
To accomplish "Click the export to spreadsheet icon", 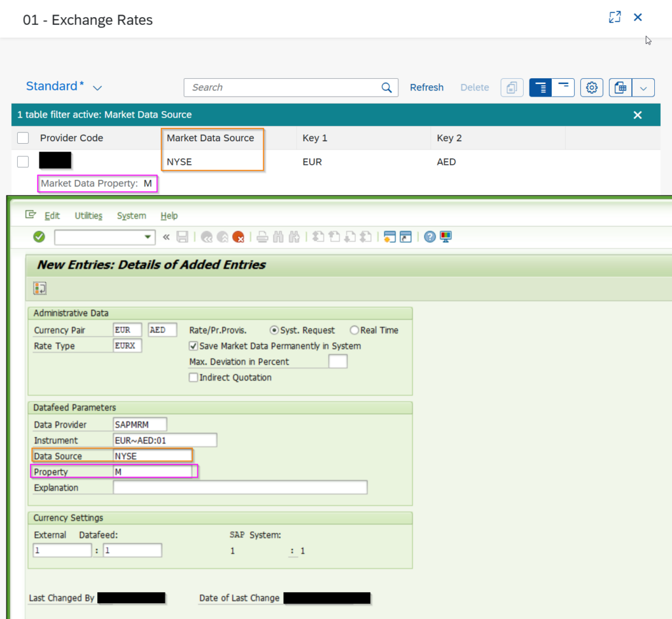I will point(621,87).
